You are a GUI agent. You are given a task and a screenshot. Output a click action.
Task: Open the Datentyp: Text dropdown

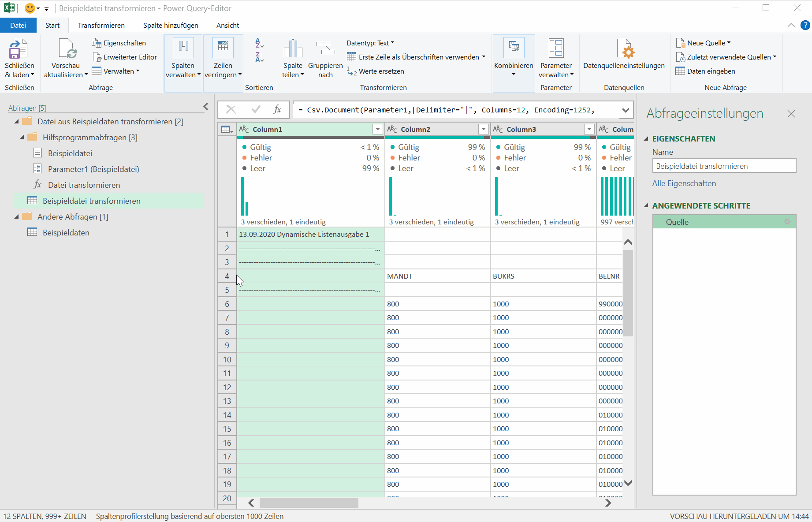pos(370,43)
